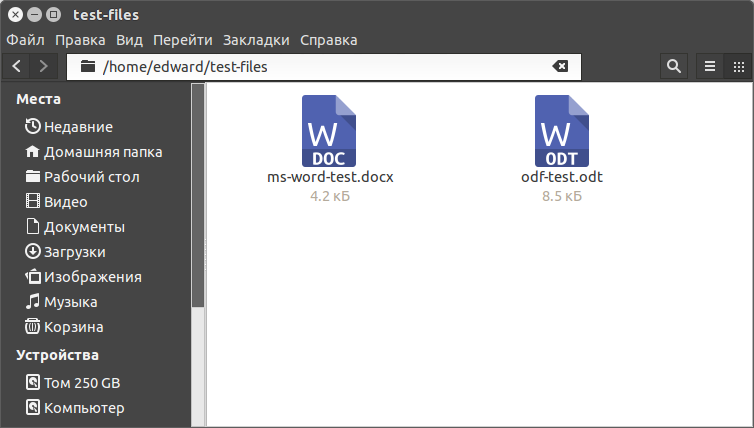Open Корзина in the sidebar
Viewport: 754px width, 428px height.
(74, 327)
